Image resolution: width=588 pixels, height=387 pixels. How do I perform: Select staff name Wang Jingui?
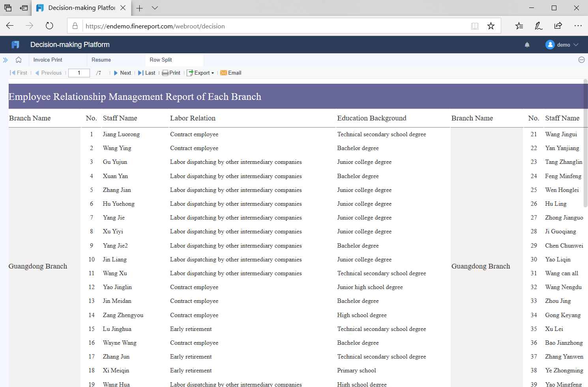561,134
